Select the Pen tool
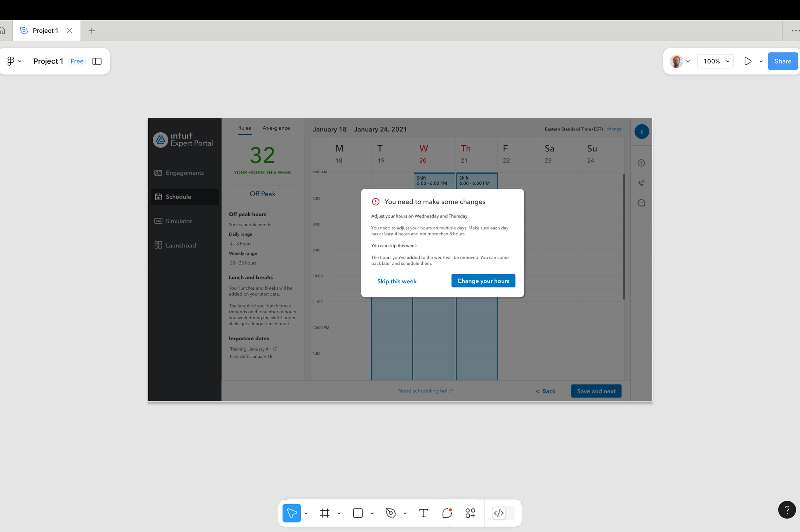The height and width of the screenshot is (532, 800). [391, 513]
